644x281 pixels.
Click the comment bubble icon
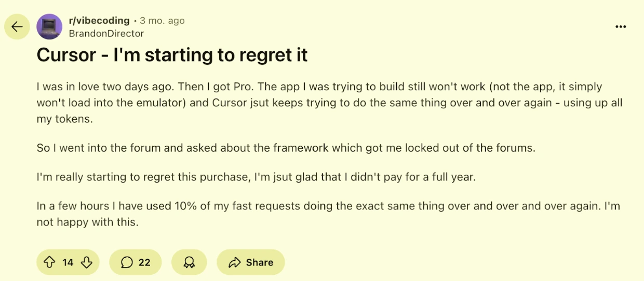[127, 262]
